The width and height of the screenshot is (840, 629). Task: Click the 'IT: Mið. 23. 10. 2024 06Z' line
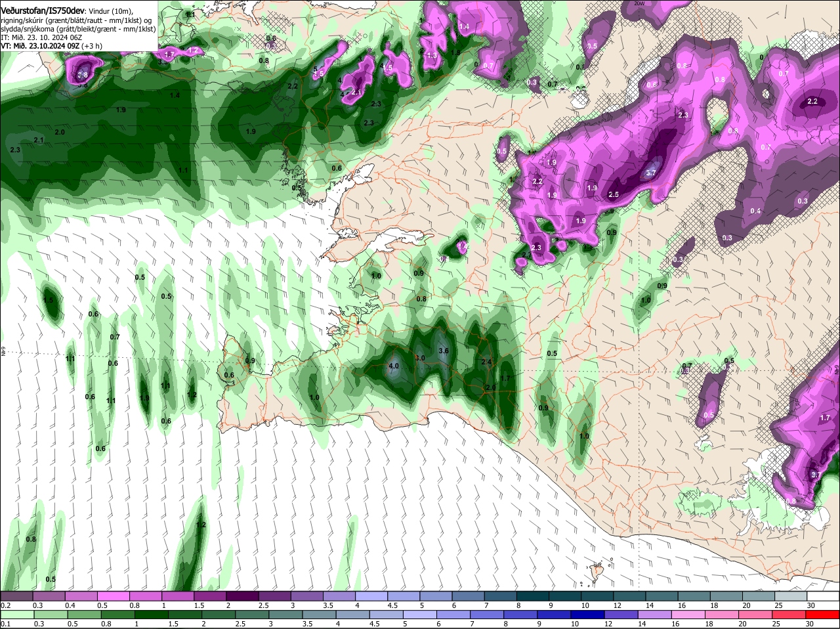click(41, 37)
